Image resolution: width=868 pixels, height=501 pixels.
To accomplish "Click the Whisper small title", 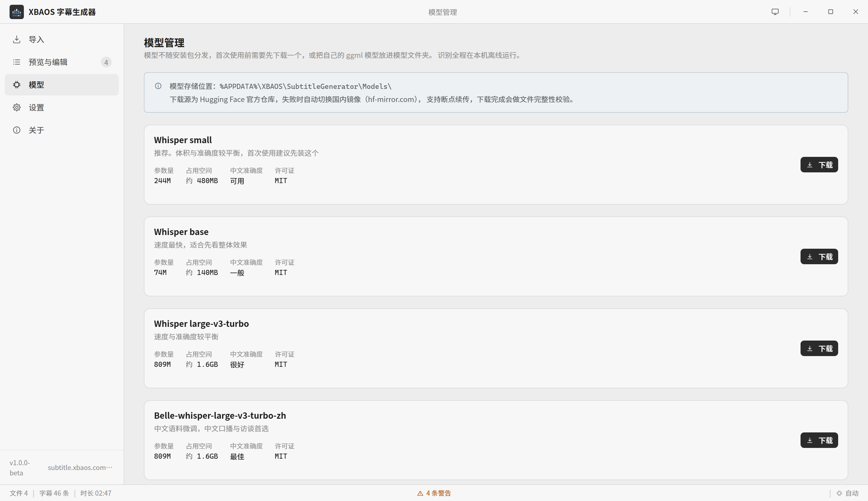I will point(183,140).
